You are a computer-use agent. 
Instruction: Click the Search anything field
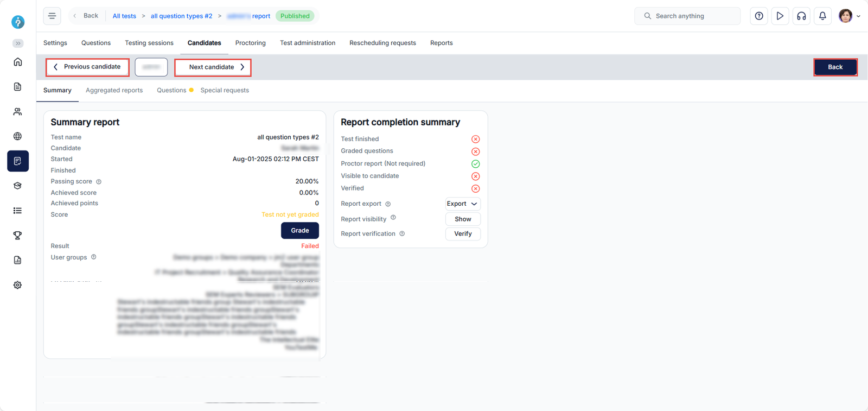coord(687,16)
